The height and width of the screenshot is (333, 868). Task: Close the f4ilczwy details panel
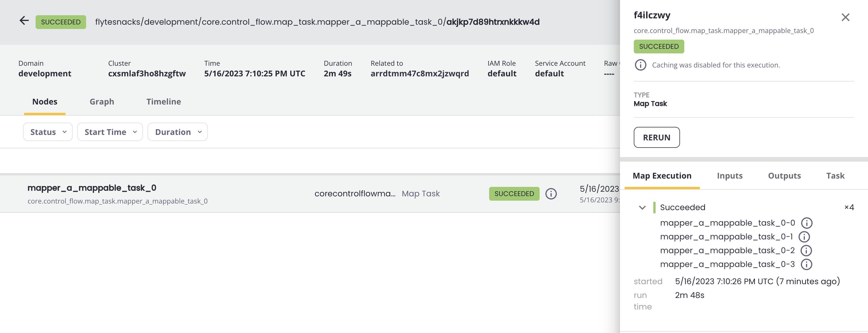[x=845, y=17]
